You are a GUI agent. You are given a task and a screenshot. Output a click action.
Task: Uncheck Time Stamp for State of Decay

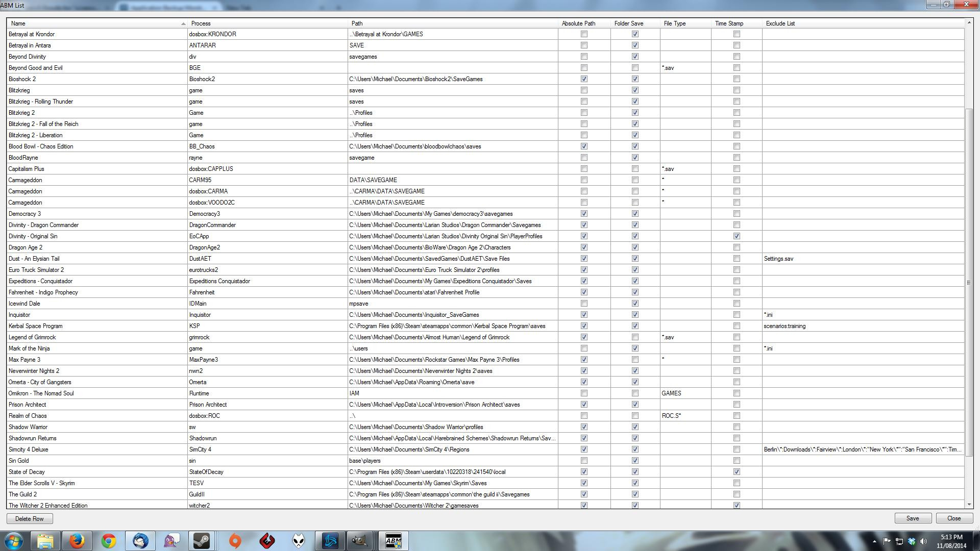click(737, 472)
